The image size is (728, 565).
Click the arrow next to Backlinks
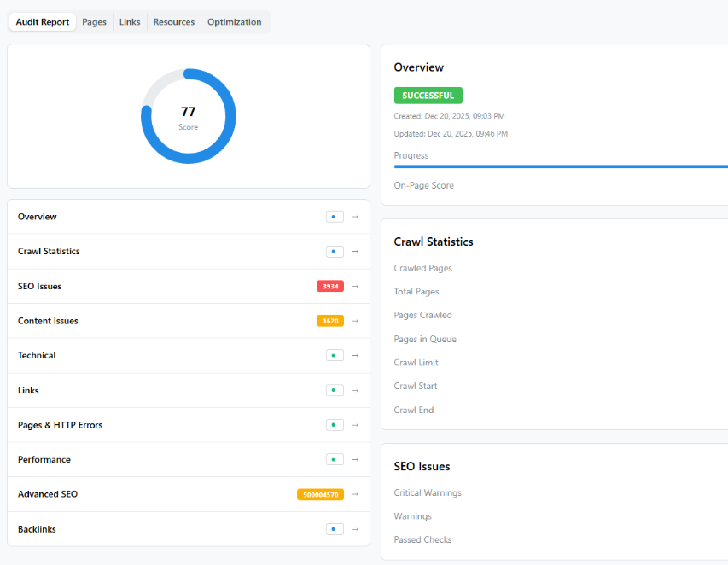(x=355, y=529)
